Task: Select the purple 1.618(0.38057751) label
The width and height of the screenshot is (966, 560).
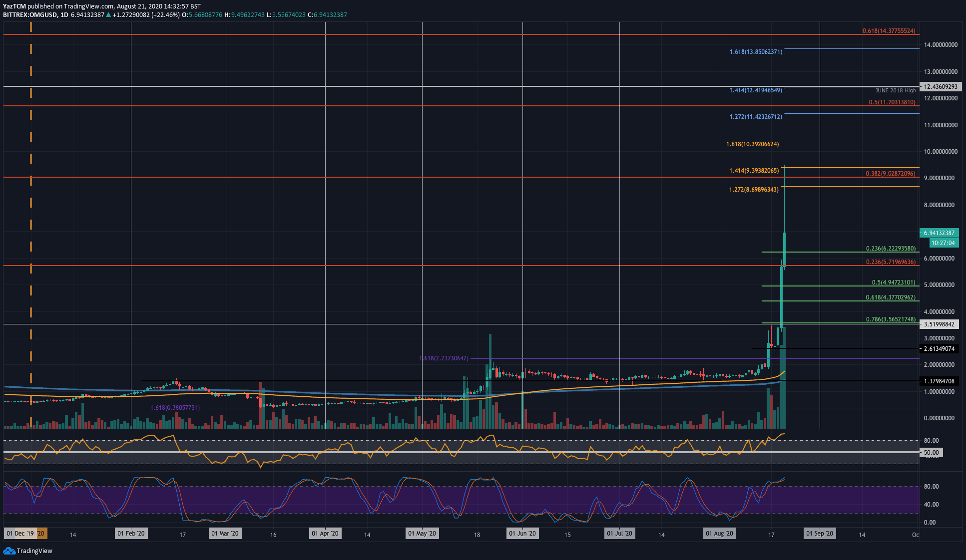Action: [175, 408]
